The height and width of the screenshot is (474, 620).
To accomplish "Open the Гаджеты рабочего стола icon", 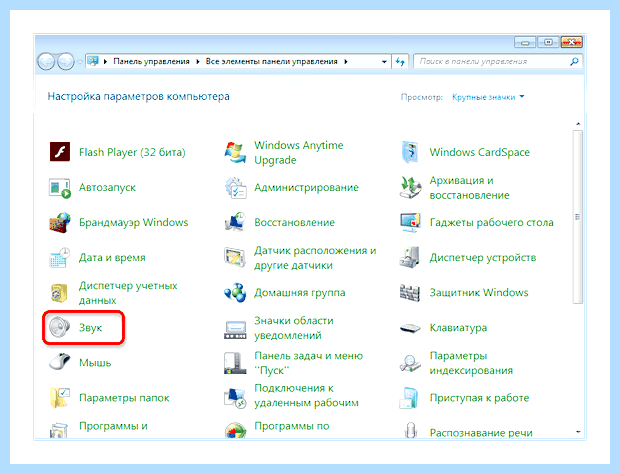I will (410, 223).
